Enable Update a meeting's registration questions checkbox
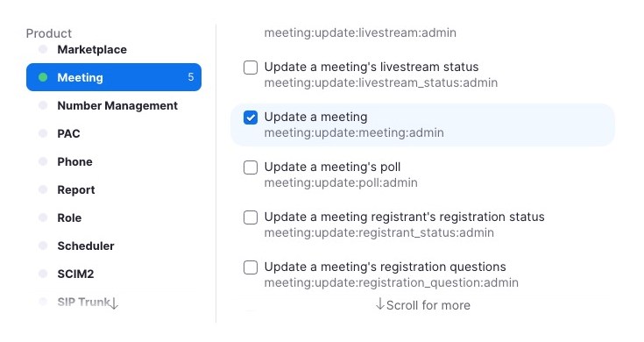 [x=251, y=267]
